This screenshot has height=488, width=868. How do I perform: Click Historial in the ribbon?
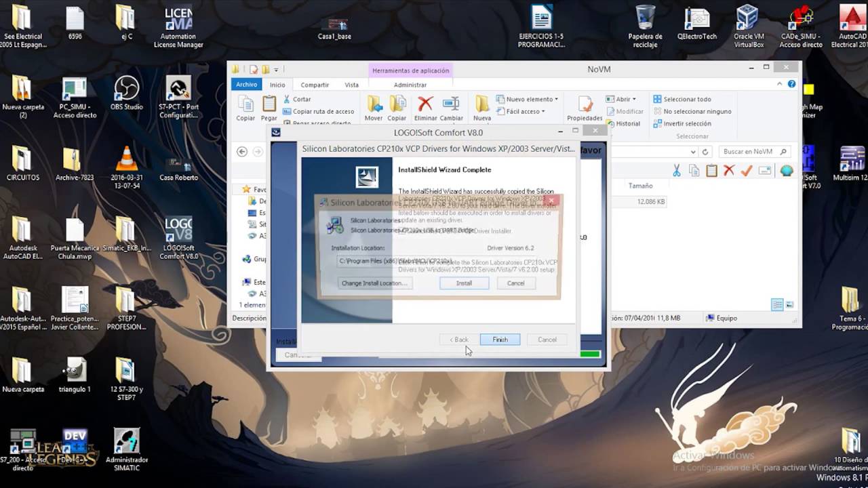pyautogui.click(x=623, y=123)
